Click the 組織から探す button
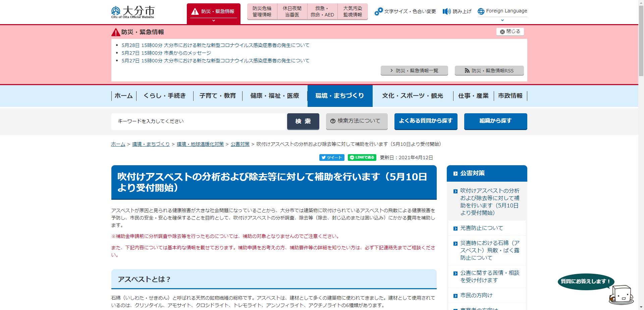 (x=495, y=121)
